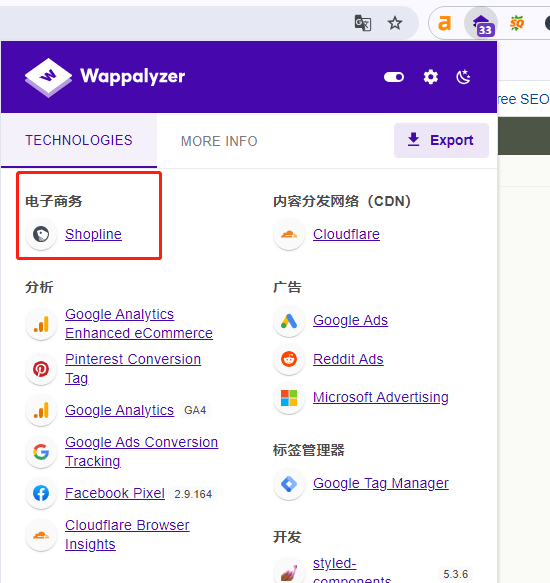
Task: Switch to dark mode moon icon
Action: (x=463, y=77)
